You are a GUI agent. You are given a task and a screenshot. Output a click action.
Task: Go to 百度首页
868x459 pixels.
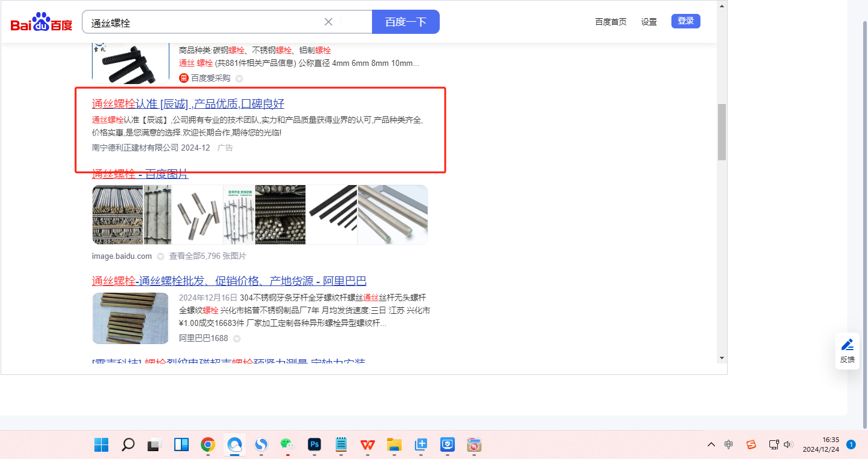(x=611, y=22)
